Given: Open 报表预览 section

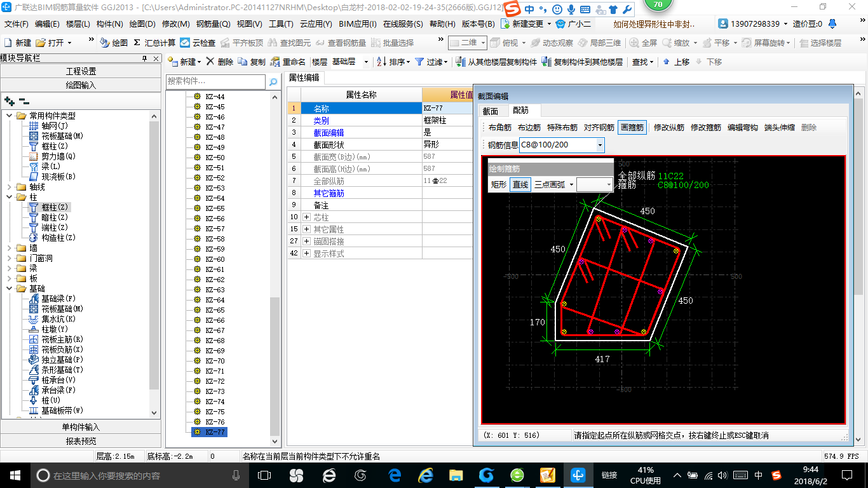Looking at the screenshot, I should click(x=81, y=441).
